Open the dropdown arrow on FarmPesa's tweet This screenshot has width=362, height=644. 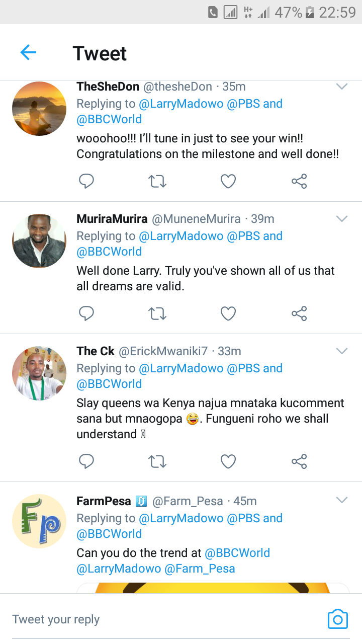pyautogui.click(x=342, y=500)
